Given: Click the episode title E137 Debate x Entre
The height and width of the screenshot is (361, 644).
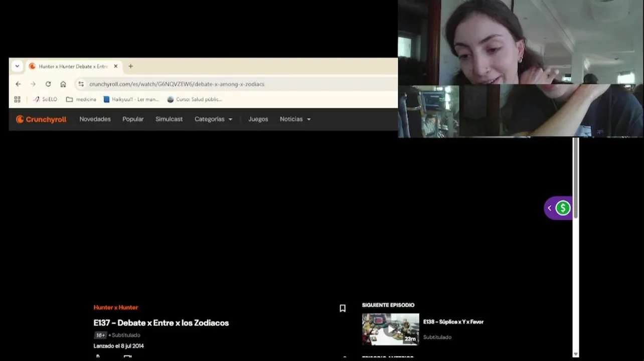Looking at the screenshot, I should coord(161,323).
